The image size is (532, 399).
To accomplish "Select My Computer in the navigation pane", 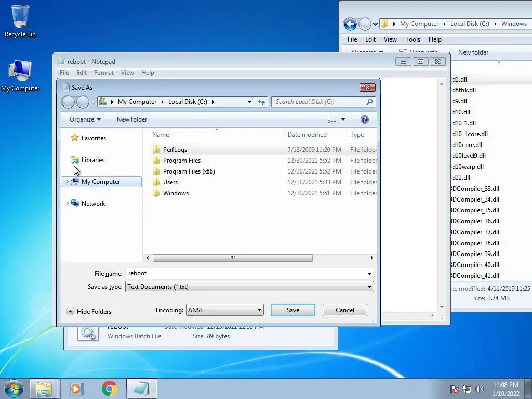I will [101, 182].
